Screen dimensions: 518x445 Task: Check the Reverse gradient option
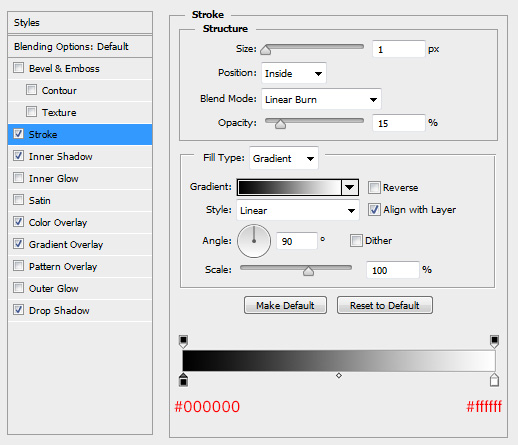374,187
